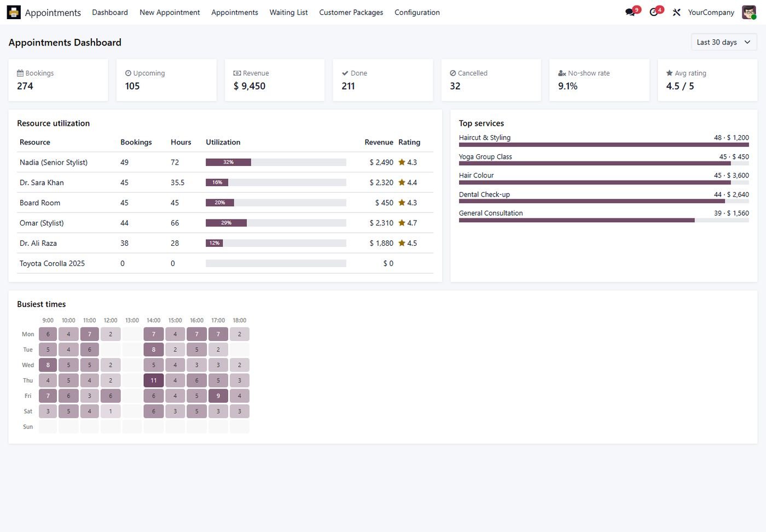Click Board Room's 20% utilization bar
Viewport: 766px width, 532px height.
coord(220,203)
